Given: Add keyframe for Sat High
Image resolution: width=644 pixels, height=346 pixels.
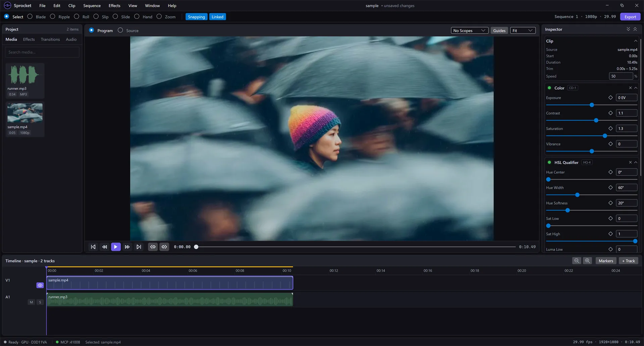Looking at the screenshot, I should pos(610,234).
